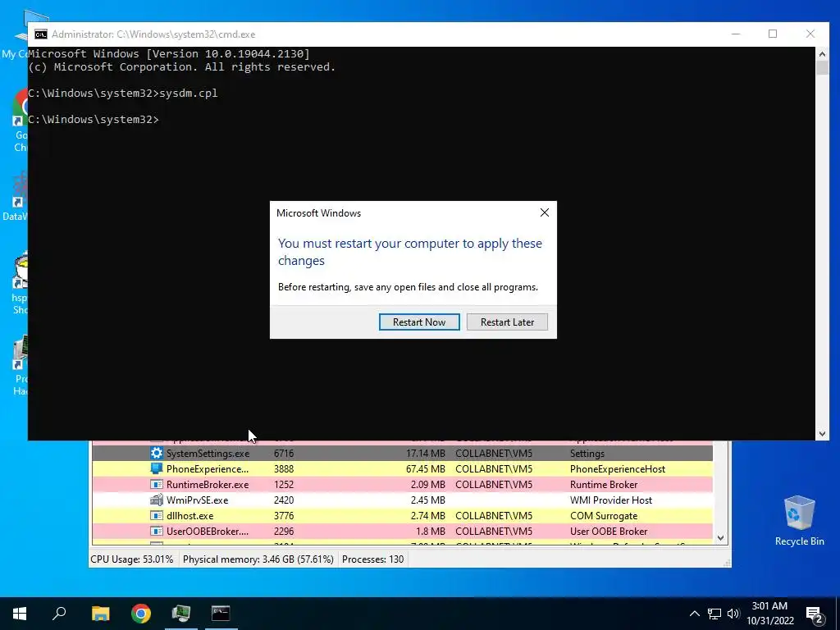The height and width of the screenshot is (630, 840).
Task: Click the volume speaker tray icon
Action: coord(733,614)
